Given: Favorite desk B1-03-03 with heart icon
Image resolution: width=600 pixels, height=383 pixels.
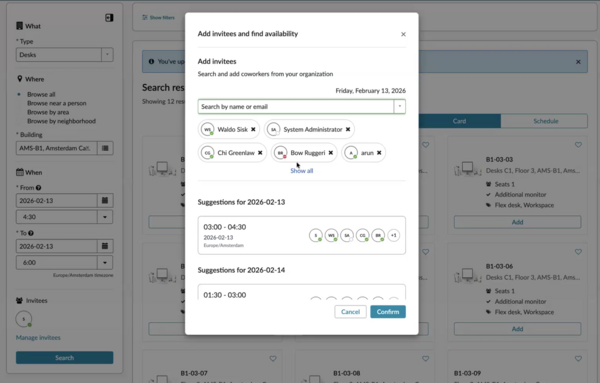Looking at the screenshot, I should [578, 145].
